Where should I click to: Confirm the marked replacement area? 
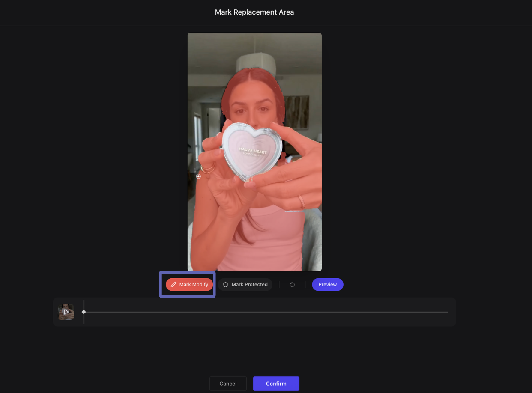tap(276, 384)
